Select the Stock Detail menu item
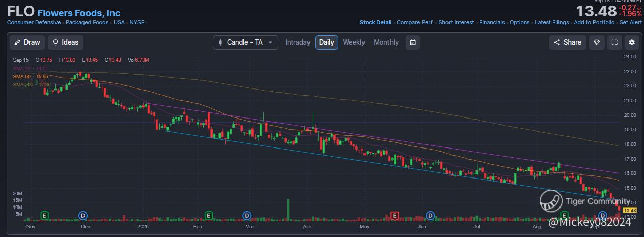Screen dimensions: 644x237 [376, 22]
